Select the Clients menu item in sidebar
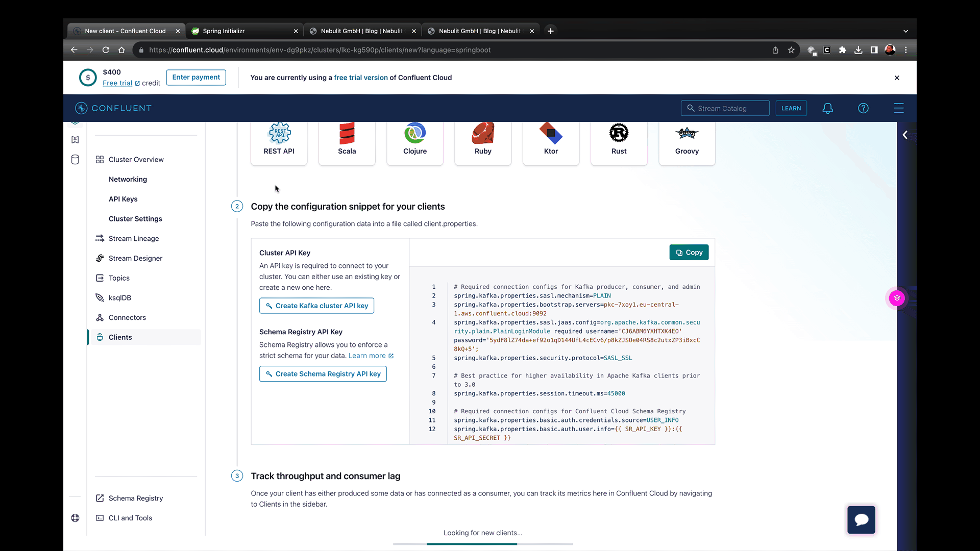The image size is (980, 551). 120,337
